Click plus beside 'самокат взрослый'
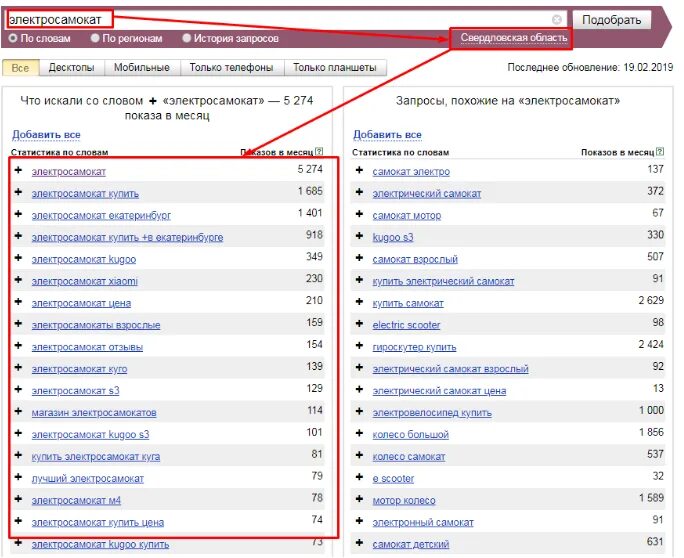The image size is (684, 558). tap(359, 258)
